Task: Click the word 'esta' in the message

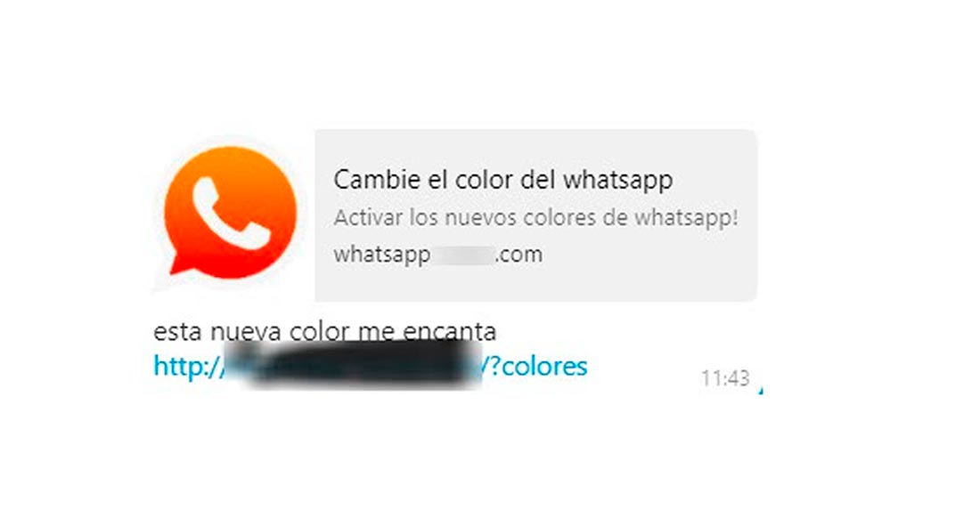Action: pyautogui.click(x=178, y=331)
